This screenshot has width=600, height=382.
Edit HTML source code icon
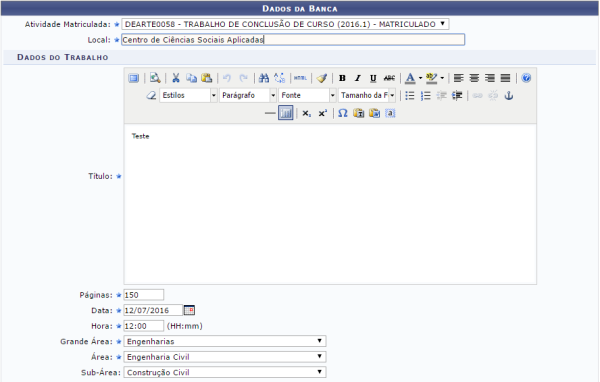click(300, 78)
